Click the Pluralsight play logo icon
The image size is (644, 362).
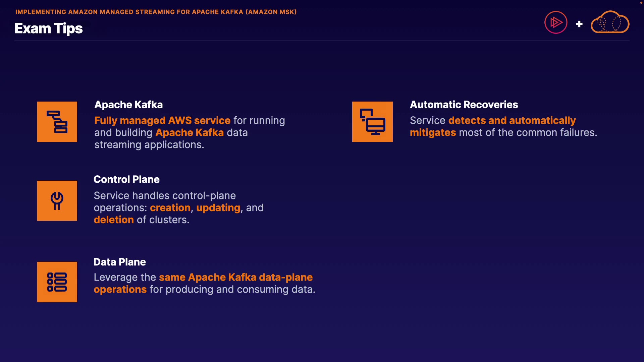coord(556,22)
